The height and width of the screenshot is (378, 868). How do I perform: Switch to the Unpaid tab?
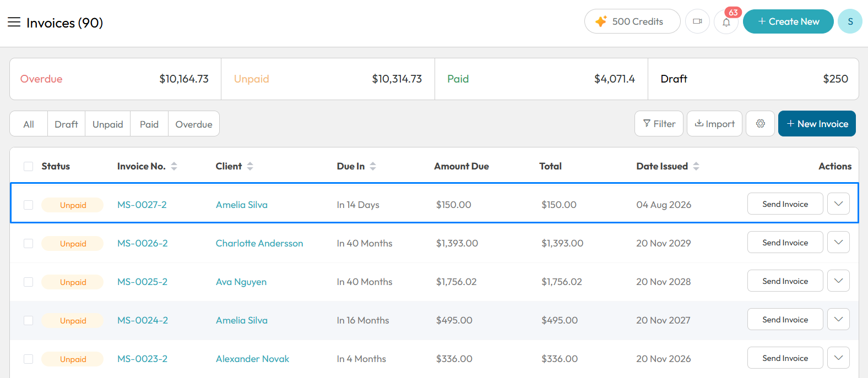(107, 124)
